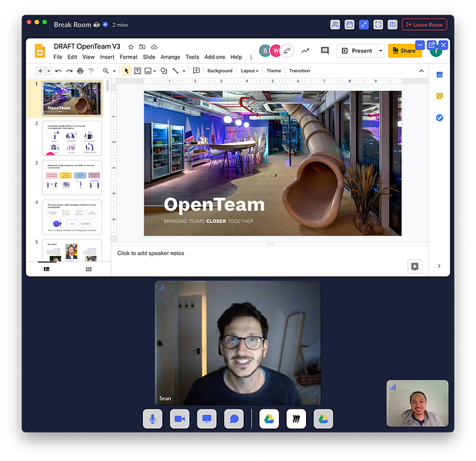The height and width of the screenshot is (461, 476).
Task: Expand the zoom level dropdown arrow
Action: [114, 71]
